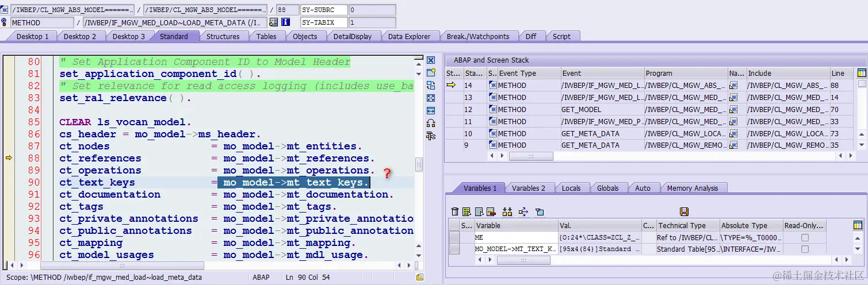
Task: Click the delete-row icon in Variables toolbar
Action: pos(491,212)
